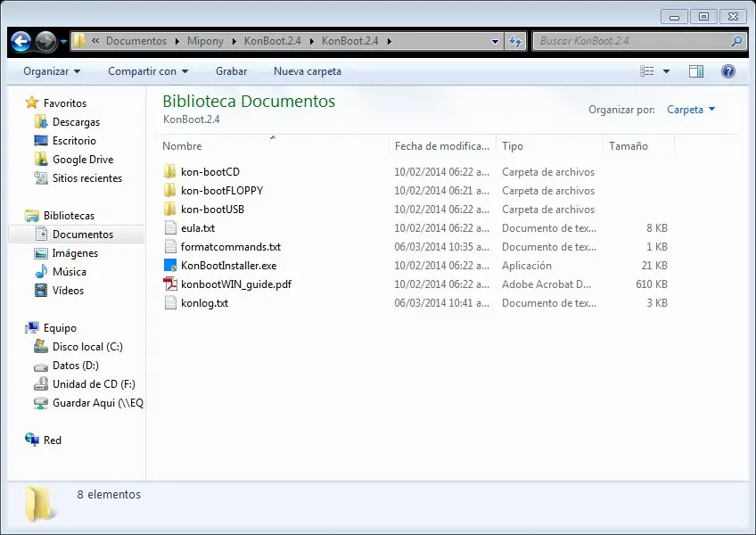This screenshot has width=756, height=535.
Task: Click the 8 elementos status text
Action: [x=109, y=495]
